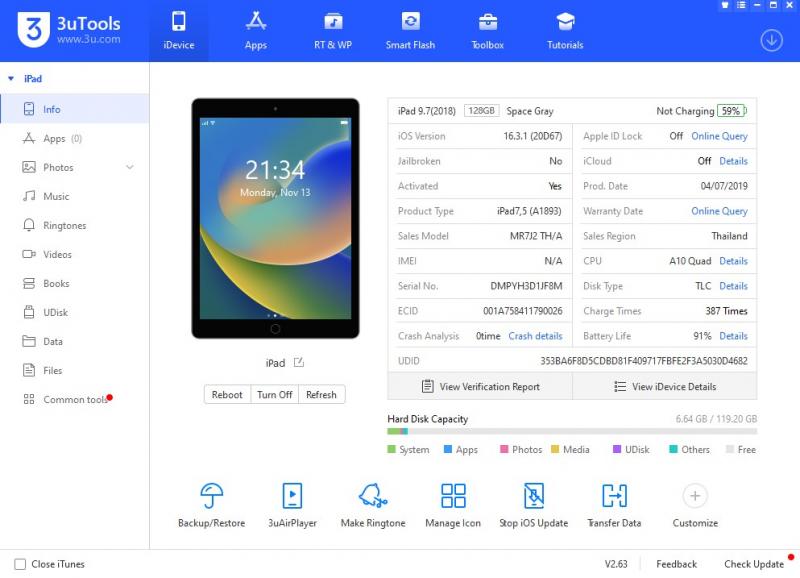800x578 pixels.
Task: Open Transfer Data icon
Action: [x=614, y=495]
